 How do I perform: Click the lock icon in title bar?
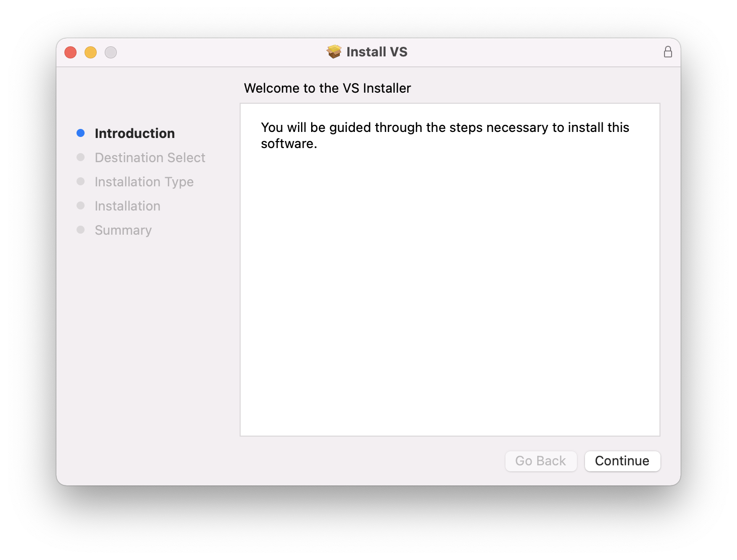668,52
